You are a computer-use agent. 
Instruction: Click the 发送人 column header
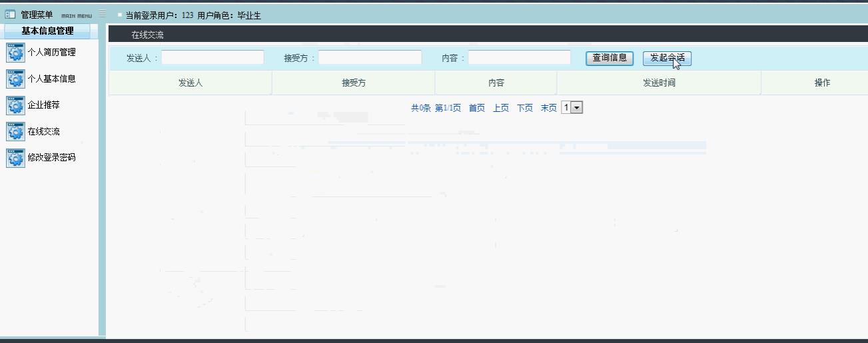click(x=191, y=83)
